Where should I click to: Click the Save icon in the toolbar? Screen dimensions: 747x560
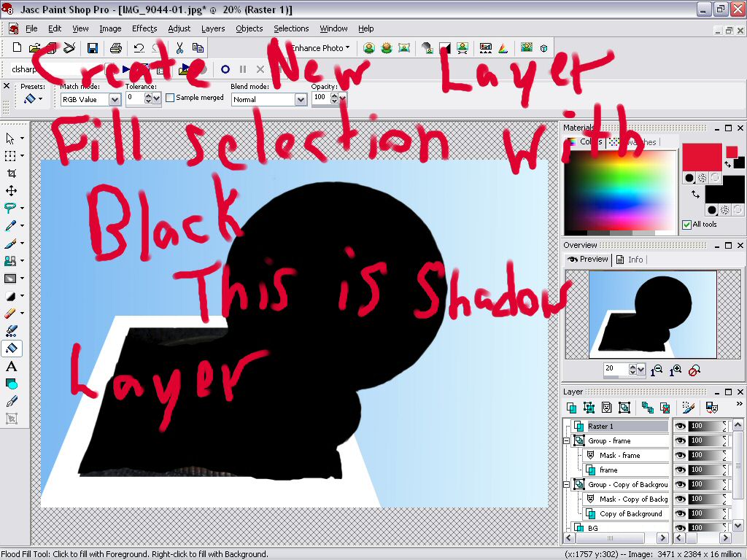point(93,48)
